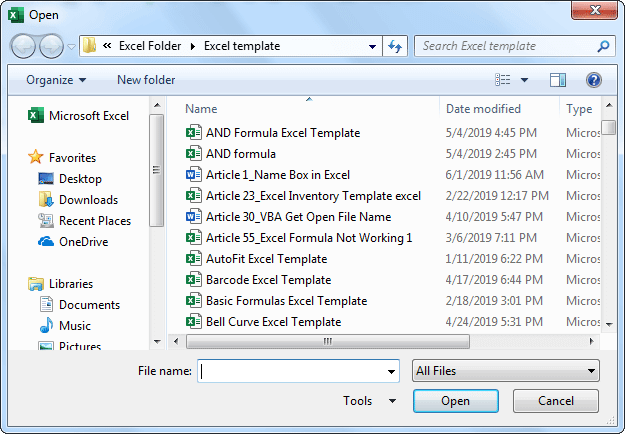Click Excel icon of Bell Curve template
The height and width of the screenshot is (434, 625).
tap(194, 322)
